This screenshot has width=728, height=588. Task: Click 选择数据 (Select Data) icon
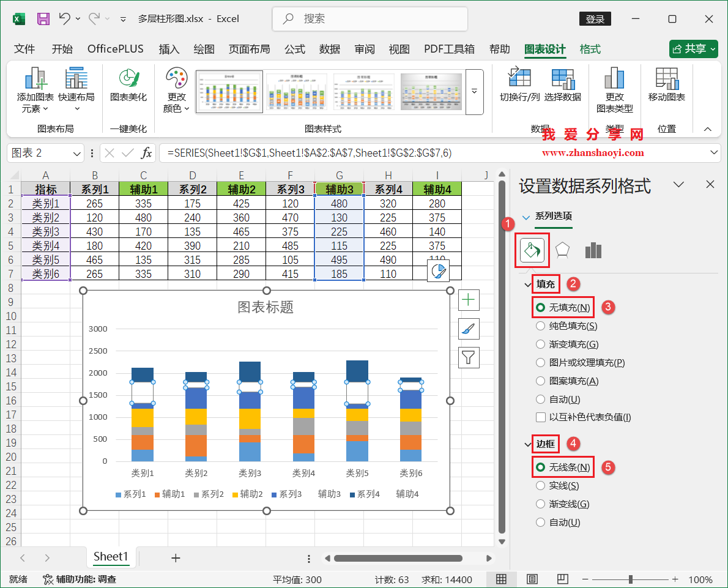[563, 85]
